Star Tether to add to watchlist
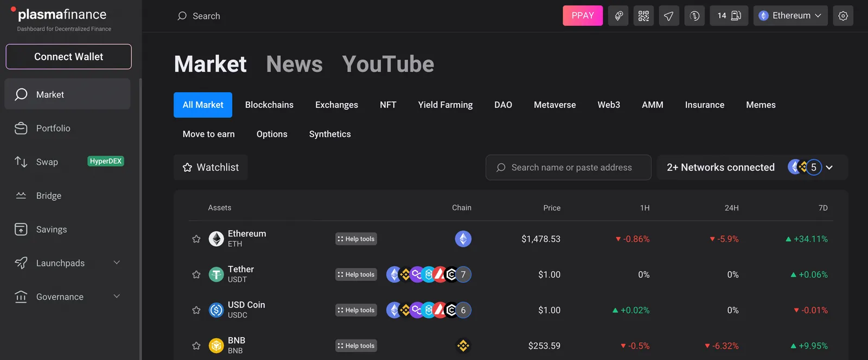This screenshot has width=868, height=360. [196, 274]
